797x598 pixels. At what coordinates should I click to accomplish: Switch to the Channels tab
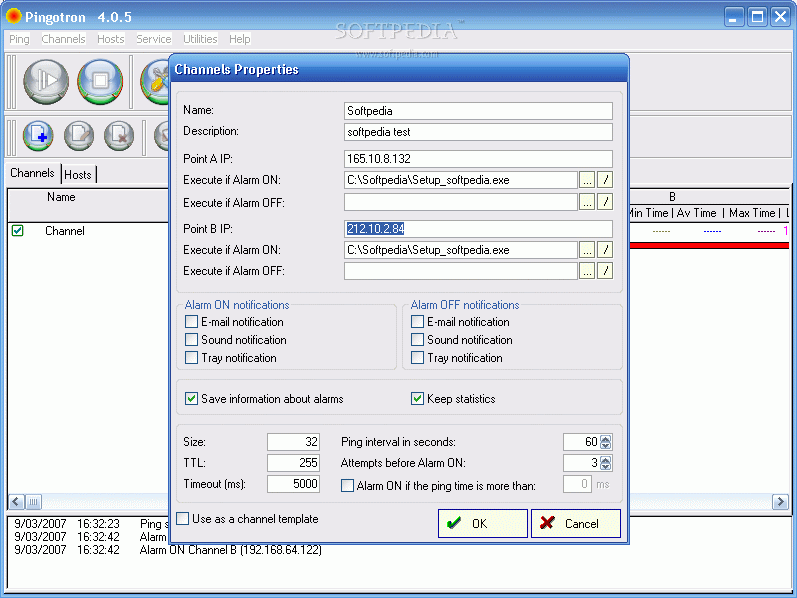point(33,173)
